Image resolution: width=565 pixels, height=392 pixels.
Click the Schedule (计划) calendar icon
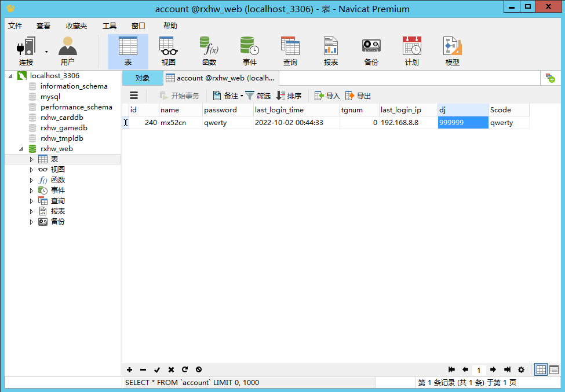coord(411,51)
